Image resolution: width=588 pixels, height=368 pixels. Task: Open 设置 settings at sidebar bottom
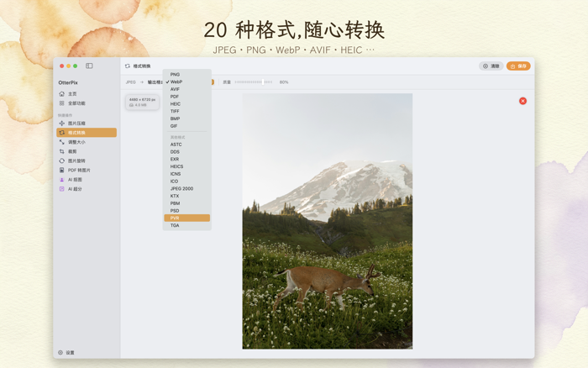[66, 353]
